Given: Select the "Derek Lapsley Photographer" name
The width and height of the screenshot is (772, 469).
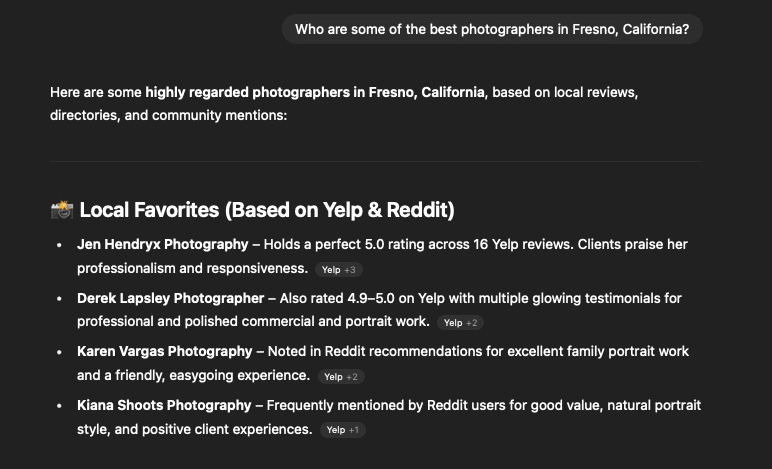Looking at the screenshot, I should [x=170, y=298].
